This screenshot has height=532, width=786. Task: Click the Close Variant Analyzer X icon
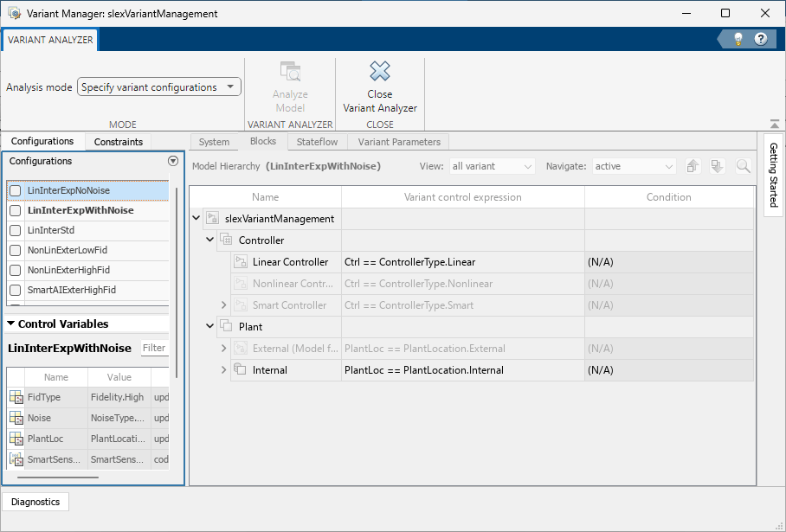(x=379, y=71)
